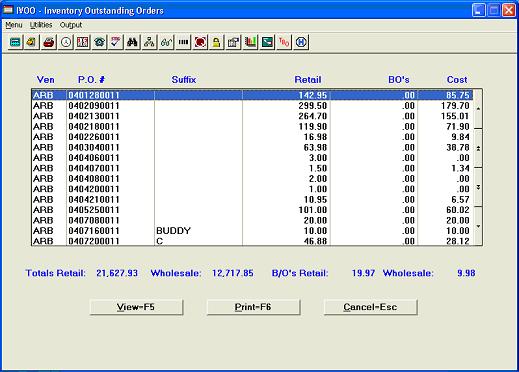This screenshot has height=372, width=519.
Task: Click the Print-F6 button
Action: (253, 307)
